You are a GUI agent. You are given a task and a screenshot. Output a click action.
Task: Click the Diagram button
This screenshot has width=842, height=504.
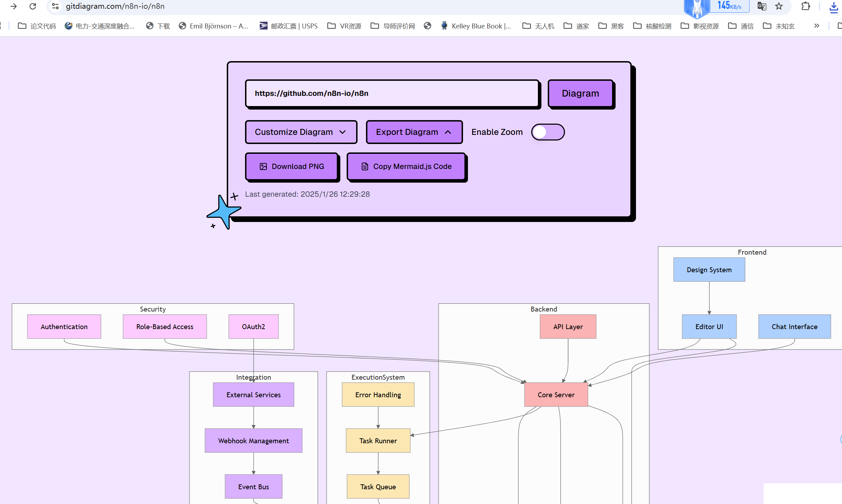click(580, 93)
